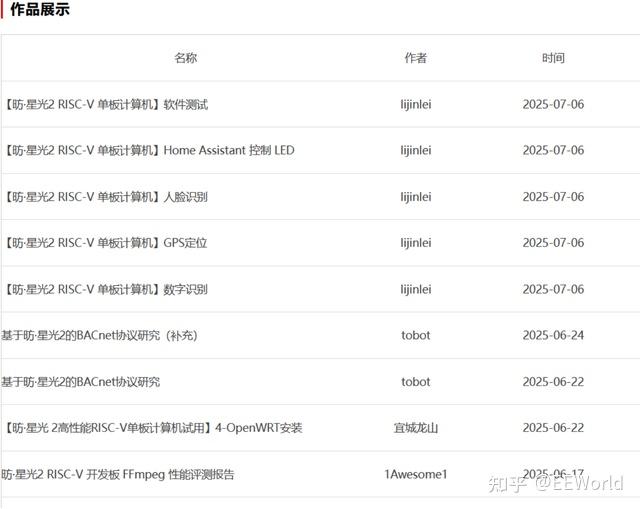Open the 基于昉·星光2的BACnet协议研究 article dated 2025-06-22
The width and height of the screenshot is (640, 509).
tap(80, 382)
